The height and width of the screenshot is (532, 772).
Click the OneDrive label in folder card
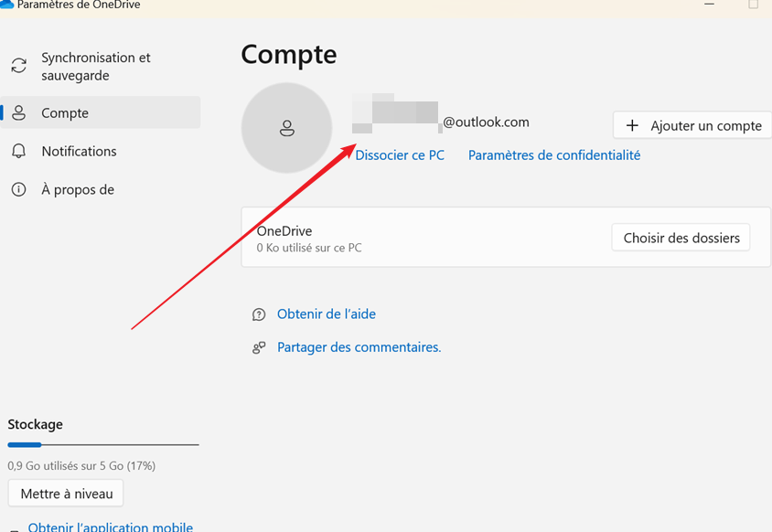point(284,231)
